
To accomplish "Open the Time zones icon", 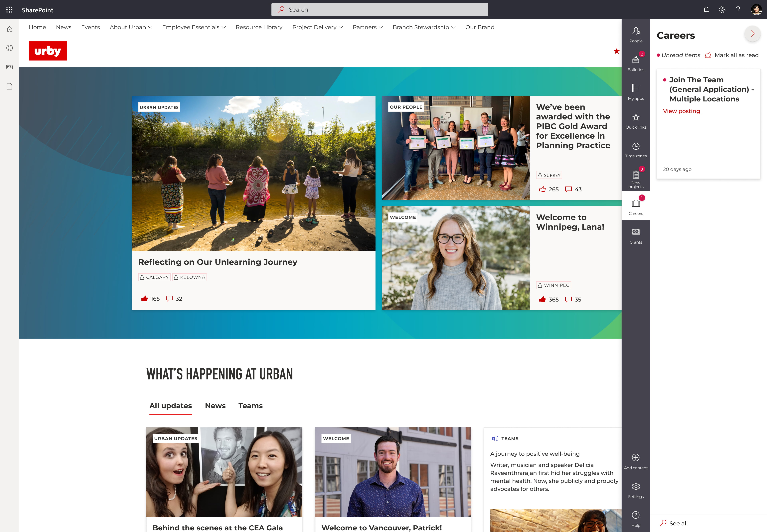I will tap(636, 147).
